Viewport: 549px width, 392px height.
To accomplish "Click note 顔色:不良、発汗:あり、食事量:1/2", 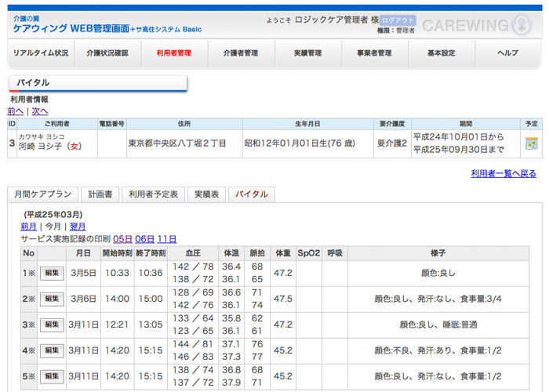I will [x=438, y=350].
